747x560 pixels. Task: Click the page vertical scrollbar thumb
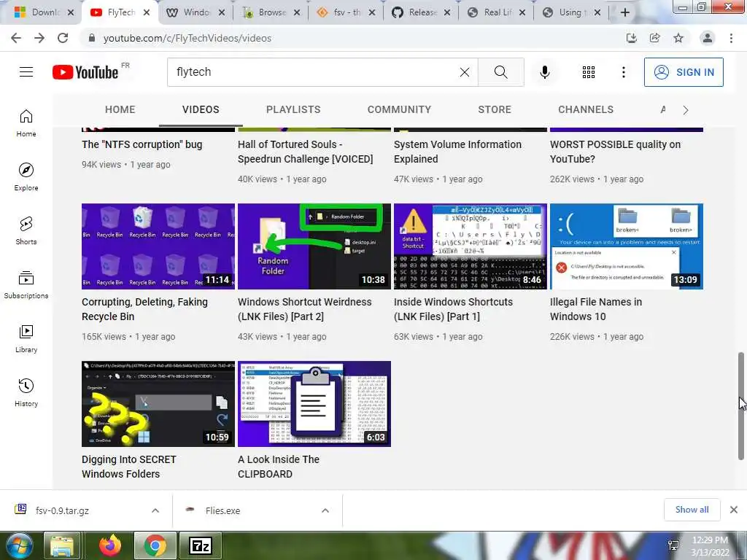(x=741, y=405)
